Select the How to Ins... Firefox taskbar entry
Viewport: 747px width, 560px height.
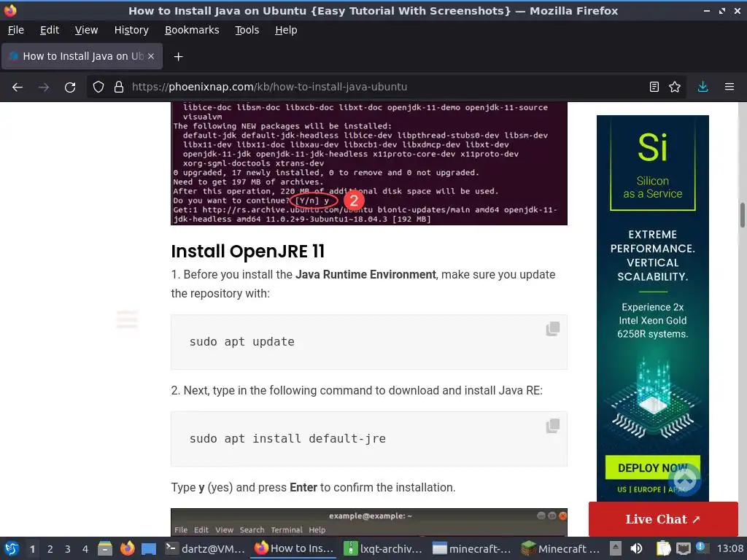coord(295,548)
